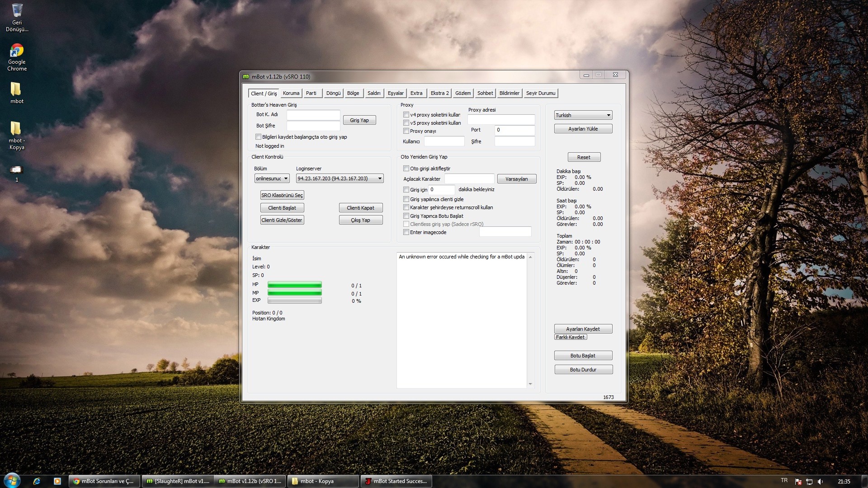This screenshot has width=868, height=488.
Task: Switch to the mBot Sorunları Chrome taskbar item
Action: coord(104,481)
